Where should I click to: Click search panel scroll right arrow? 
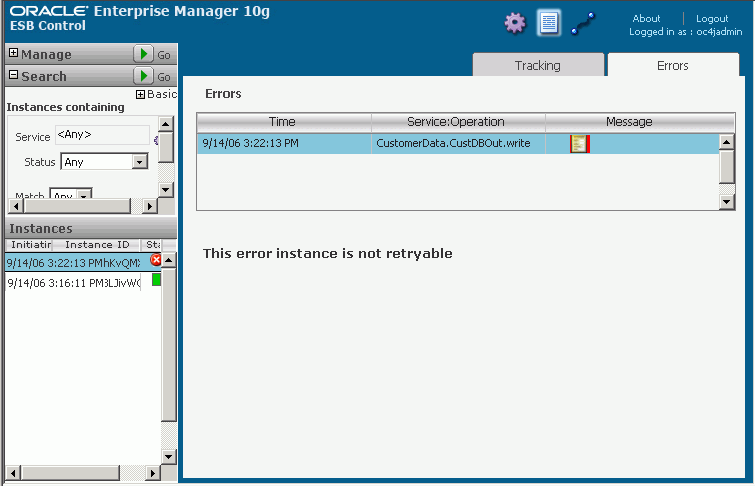tap(150, 206)
